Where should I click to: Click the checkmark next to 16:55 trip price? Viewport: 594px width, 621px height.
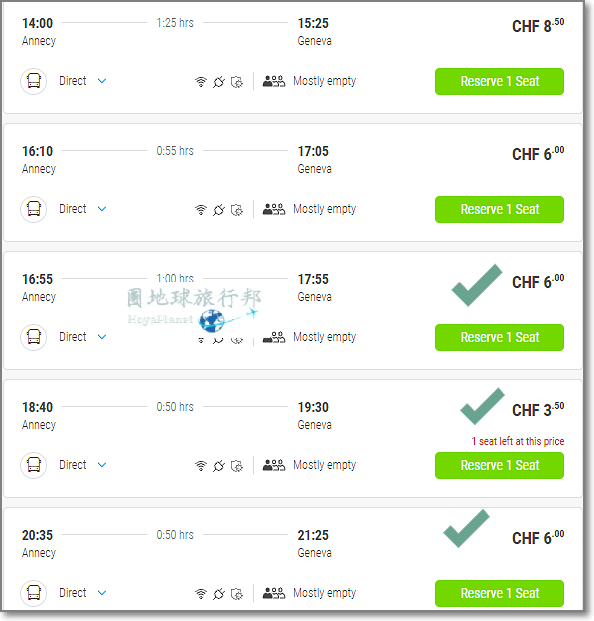pos(477,285)
